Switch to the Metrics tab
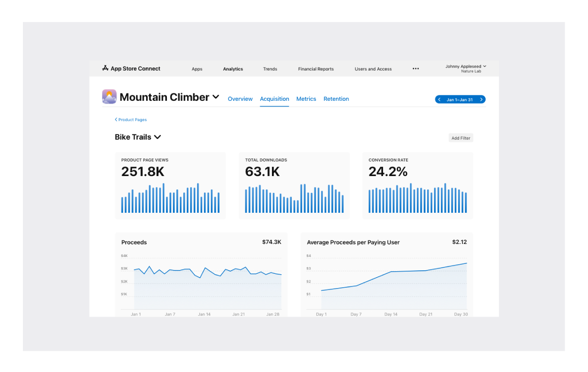Screen dimensions: 588x372 pyautogui.click(x=306, y=99)
